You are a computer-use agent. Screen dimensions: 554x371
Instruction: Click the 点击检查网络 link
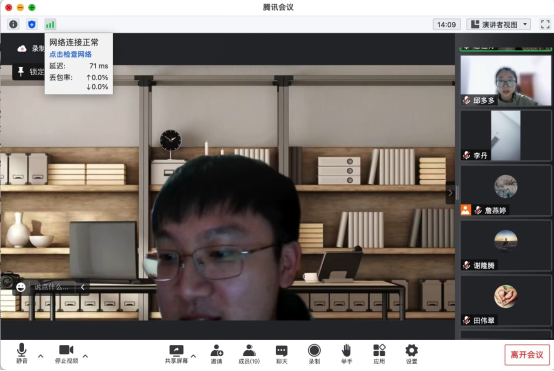pyautogui.click(x=70, y=54)
